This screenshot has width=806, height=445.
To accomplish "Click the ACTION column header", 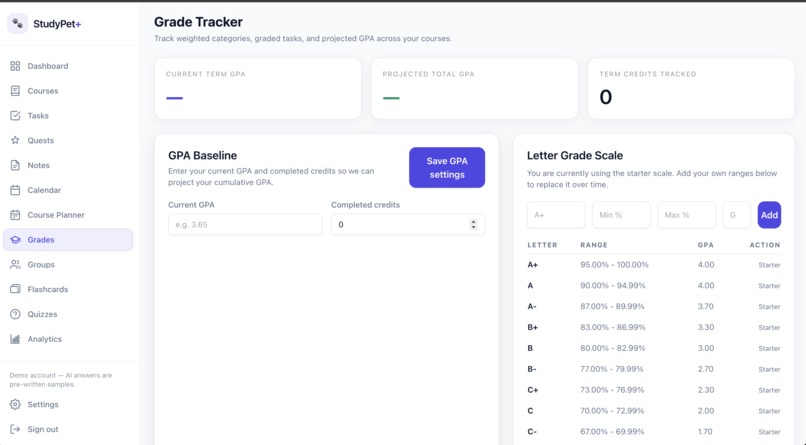I will [x=765, y=245].
